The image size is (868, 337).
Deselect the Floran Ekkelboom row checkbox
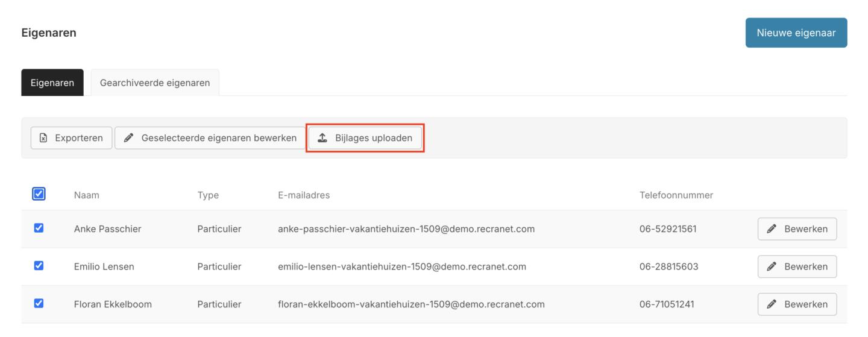tap(39, 304)
